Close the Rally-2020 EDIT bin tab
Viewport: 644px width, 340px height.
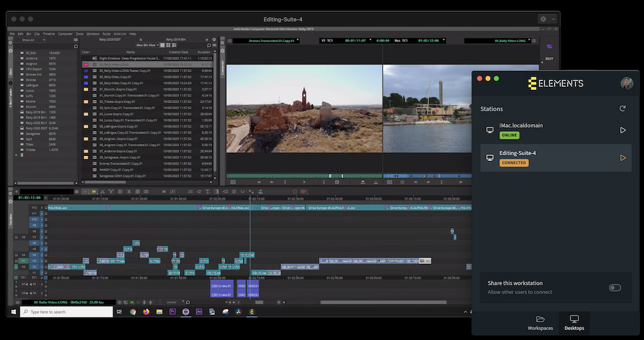[140, 40]
